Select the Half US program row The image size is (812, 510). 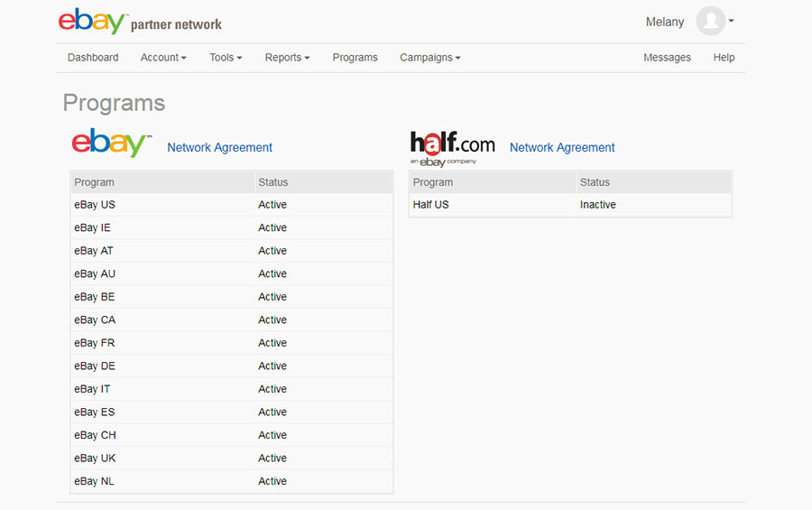click(x=570, y=205)
